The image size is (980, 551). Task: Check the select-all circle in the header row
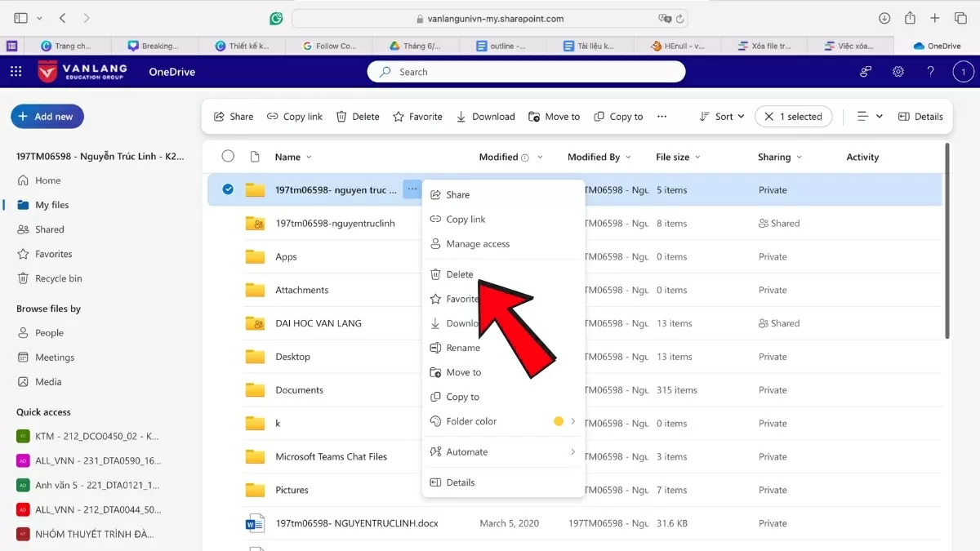[x=227, y=156]
